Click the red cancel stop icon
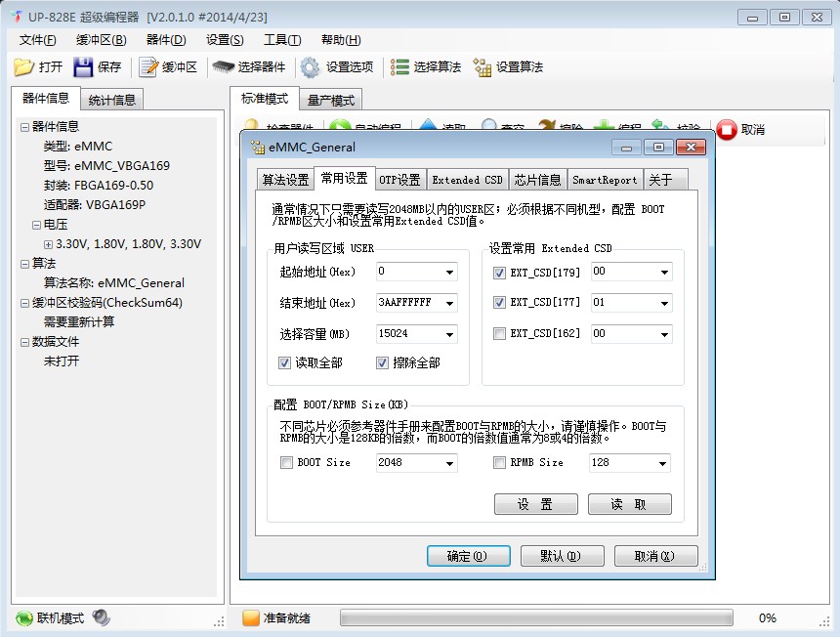 pyautogui.click(x=727, y=130)
